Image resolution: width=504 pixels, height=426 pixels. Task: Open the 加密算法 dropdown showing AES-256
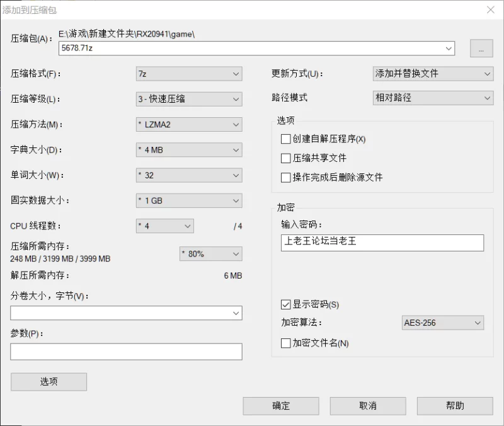(x=443, y=323)
